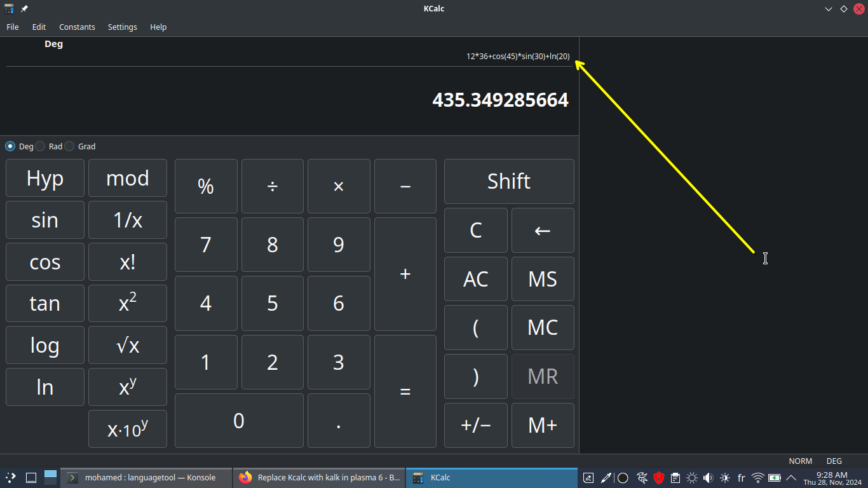
Task: Click the √x square root button
Action: 128,345
